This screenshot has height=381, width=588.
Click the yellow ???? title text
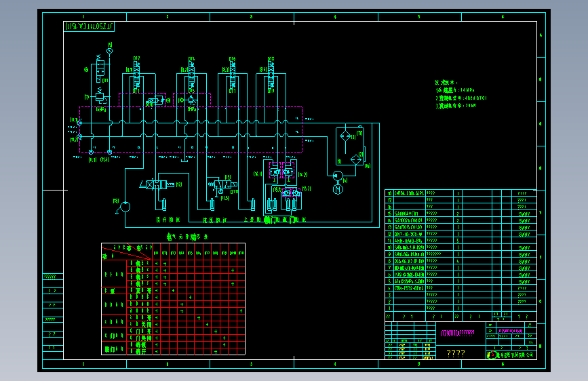pos(456,354)
